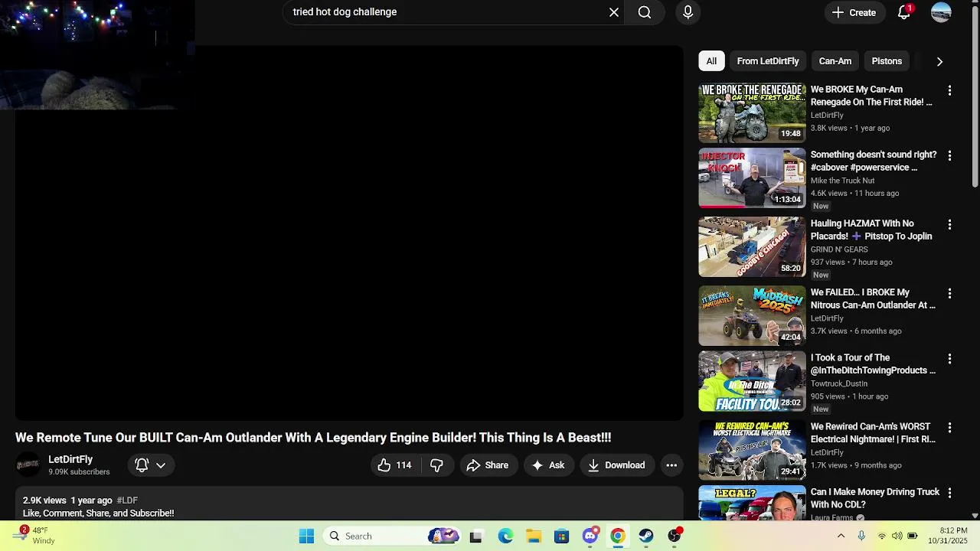Download the video

[x=616, y=465]
